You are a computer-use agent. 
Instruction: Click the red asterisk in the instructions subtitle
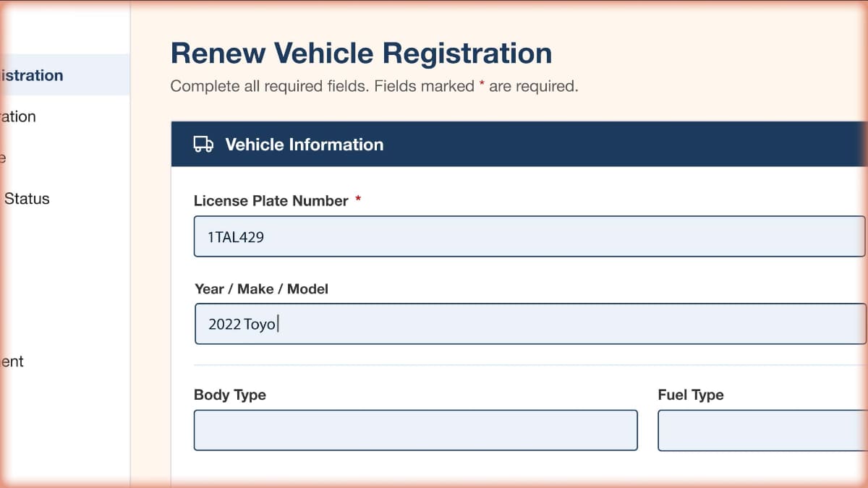482,85
